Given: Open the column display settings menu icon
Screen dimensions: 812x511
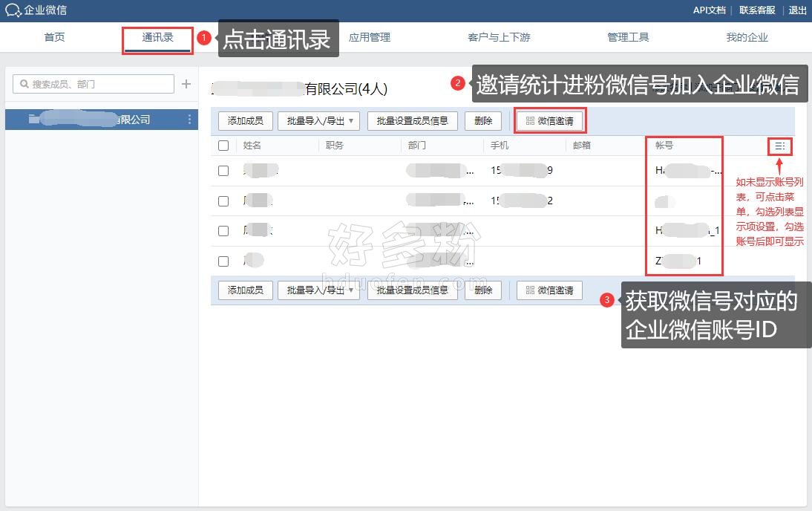Looking at the screenshot, I should [780, 146].
